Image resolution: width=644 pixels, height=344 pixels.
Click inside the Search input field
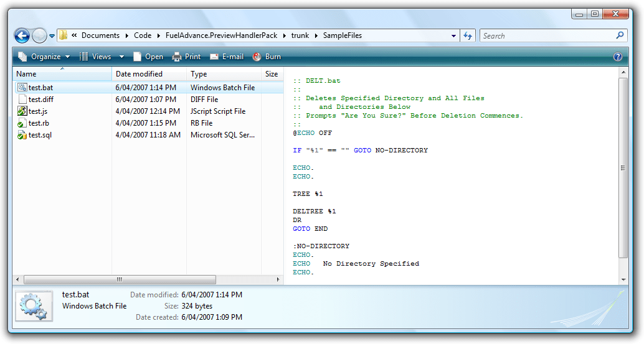(547, 35)
